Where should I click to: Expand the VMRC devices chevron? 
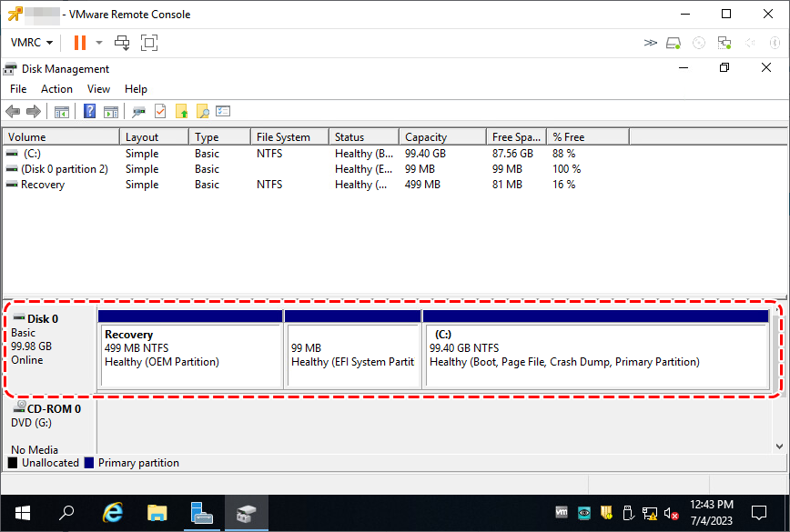pos(650,43)
